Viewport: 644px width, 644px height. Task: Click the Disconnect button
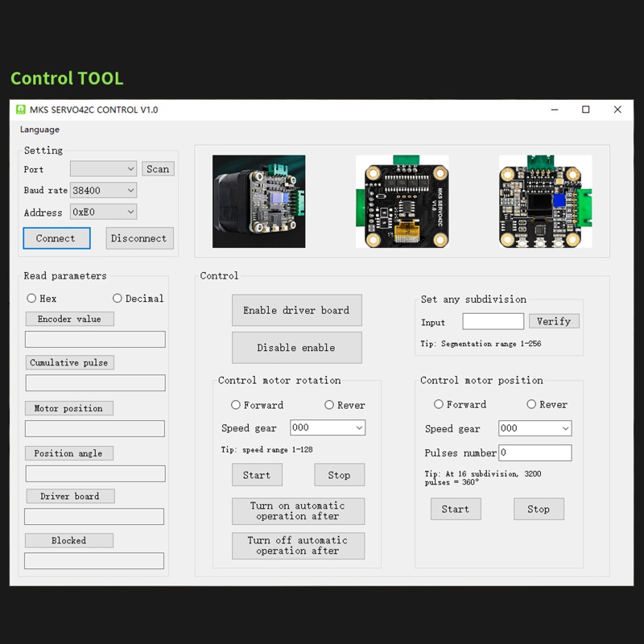pyautogui.click(x=139, y=238)
